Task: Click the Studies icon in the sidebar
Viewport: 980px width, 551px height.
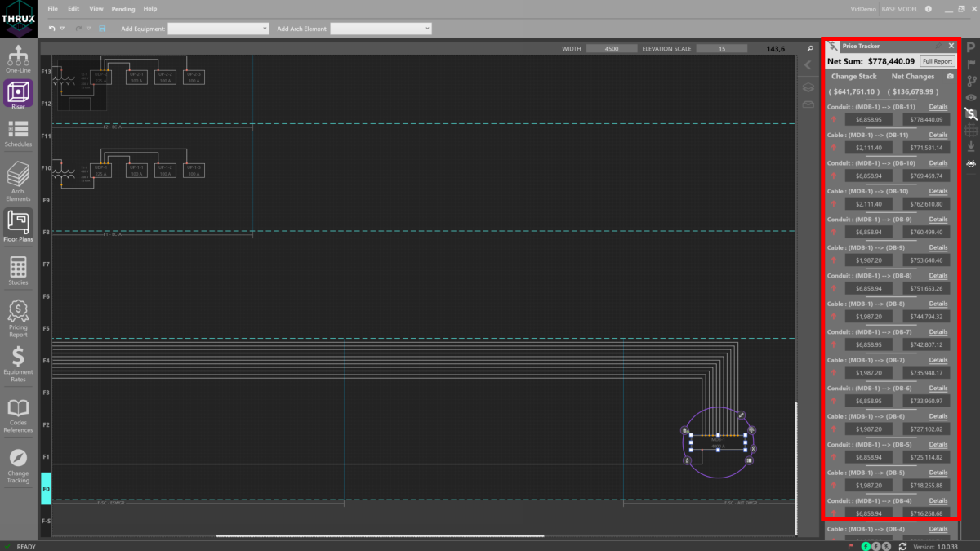Action: (x=18, y=270)
